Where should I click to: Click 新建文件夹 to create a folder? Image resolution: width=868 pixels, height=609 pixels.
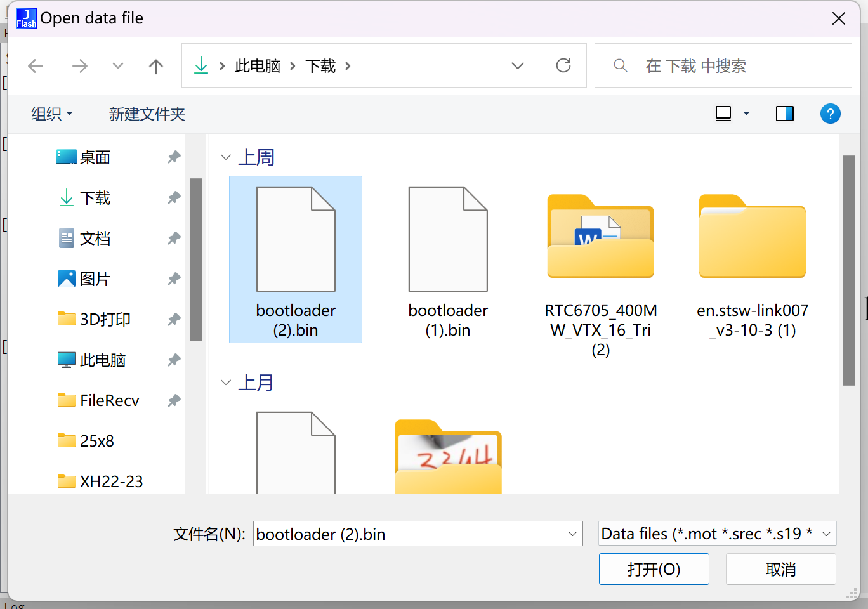coord(147,114)
